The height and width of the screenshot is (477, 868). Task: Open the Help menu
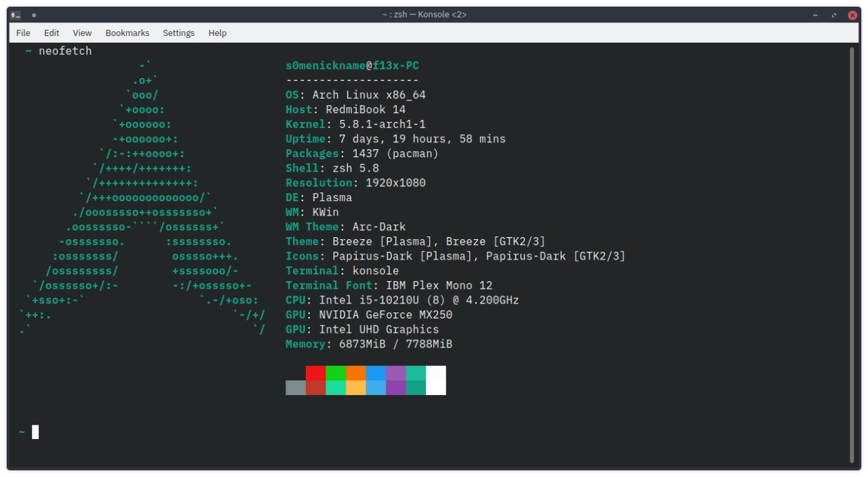pos(218,33)
